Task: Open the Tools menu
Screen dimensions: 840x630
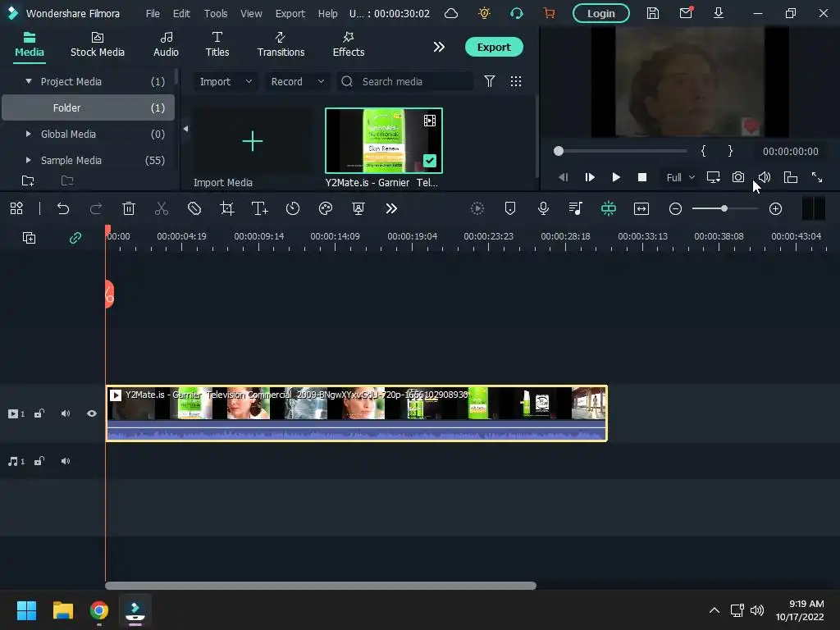Action: click(216, 13)
